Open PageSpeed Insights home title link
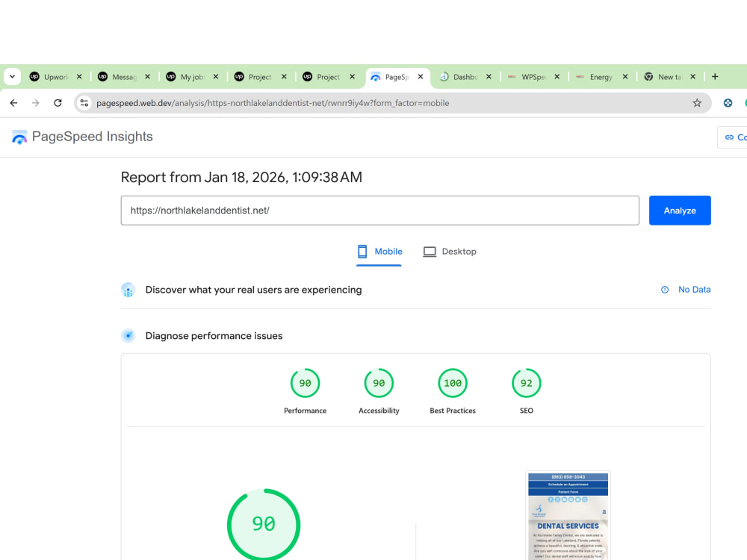 point(93,137)
